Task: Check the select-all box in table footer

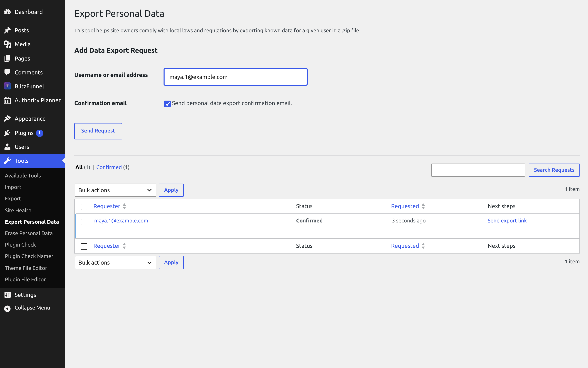Action: [84, 246]
